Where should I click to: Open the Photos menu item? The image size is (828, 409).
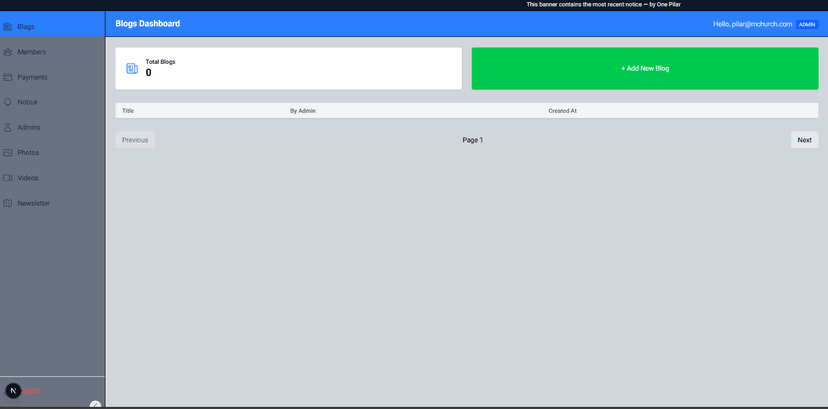(52, 153)
